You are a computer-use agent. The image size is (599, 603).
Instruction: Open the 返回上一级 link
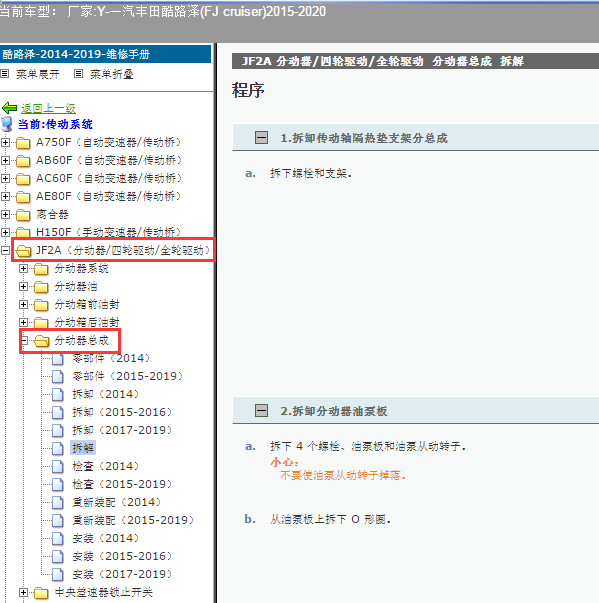(48, 108)
